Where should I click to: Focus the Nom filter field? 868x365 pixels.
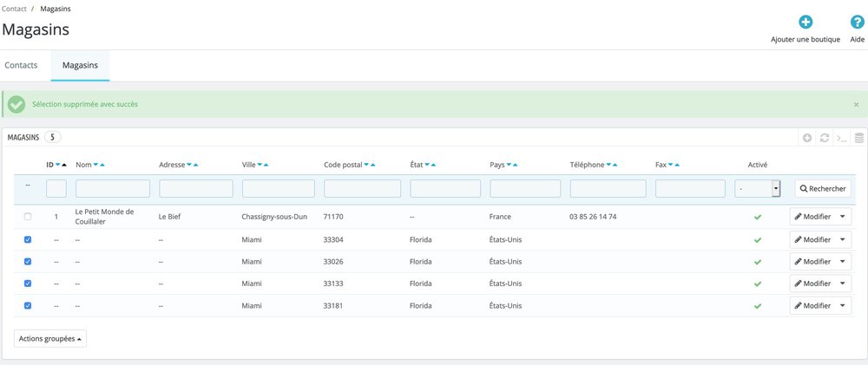[x=113, y=189]
